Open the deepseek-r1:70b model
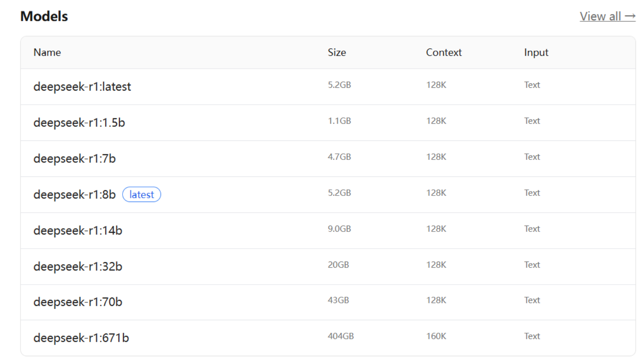The image size is (644, 357). (78, 302)
